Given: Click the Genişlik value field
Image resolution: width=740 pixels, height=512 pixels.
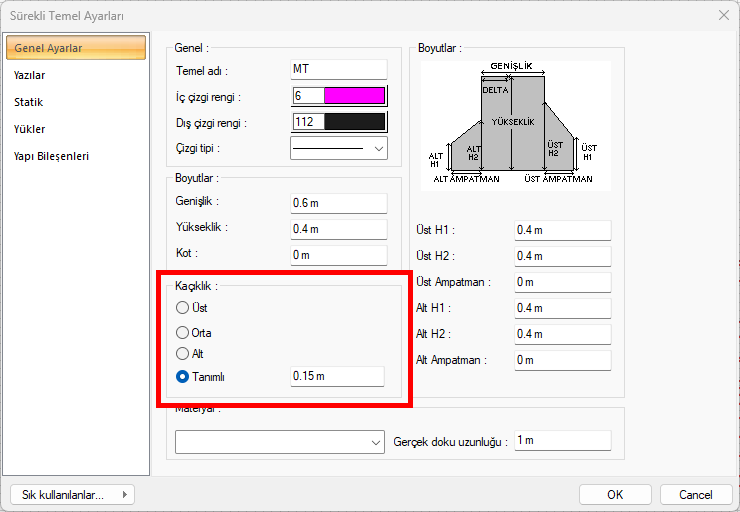Looking at the screenshot, I should 338,203.
